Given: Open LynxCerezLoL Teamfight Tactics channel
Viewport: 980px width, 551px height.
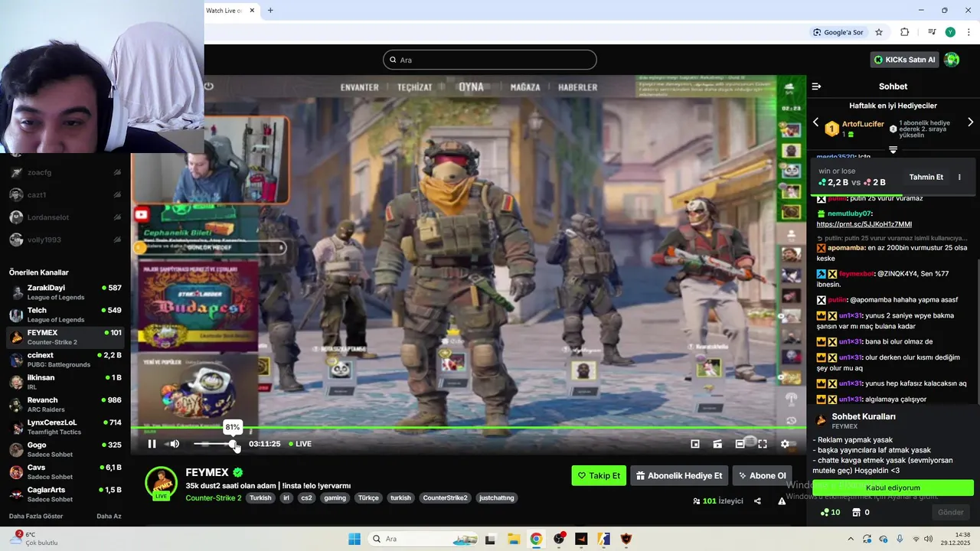Looking at the screenshot, I should pos(65,426).
